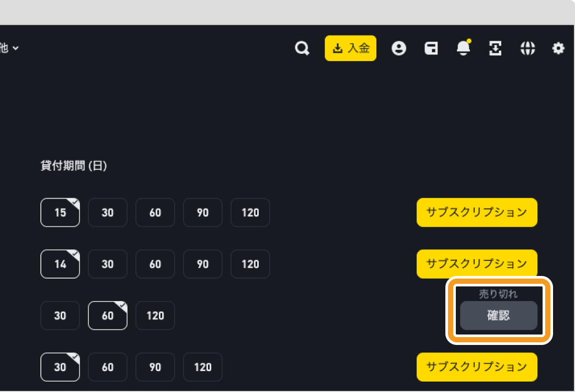Click サブスクリプション button in second row
The height and width of the screenshot is (392, 575).
tap(477, 263)
